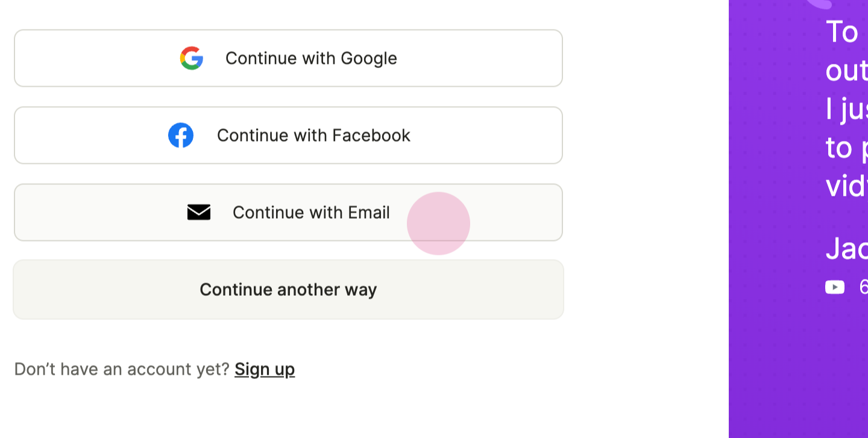Click the subscriber count beside the YouTube icon
The width and height of the screenshot is (868, 438).
(863, 287)
